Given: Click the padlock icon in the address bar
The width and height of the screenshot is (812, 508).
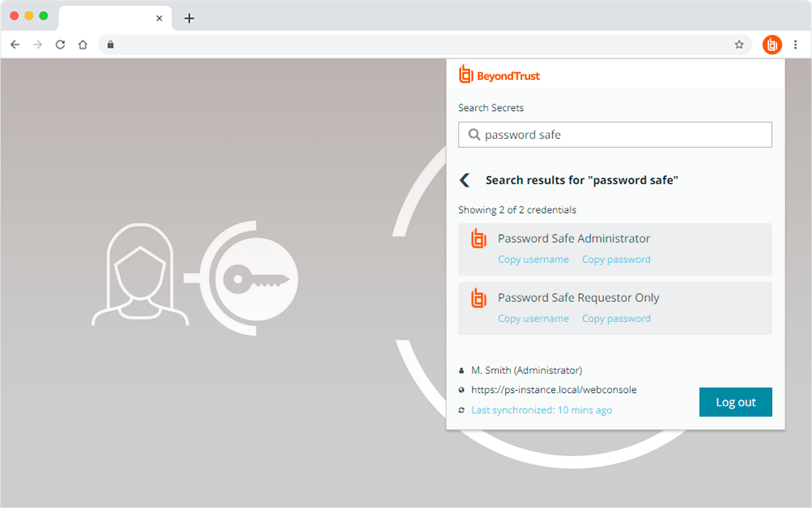Looking at the screenshot, I should (110, 44).
